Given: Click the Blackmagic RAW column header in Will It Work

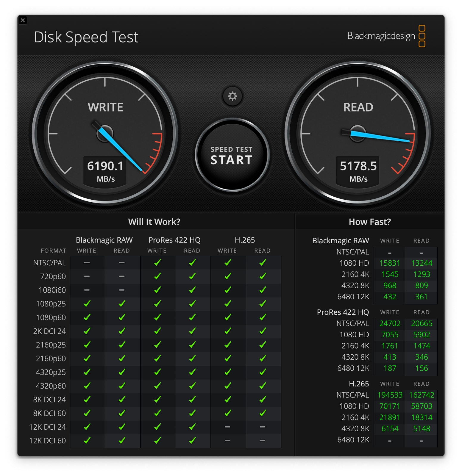Looking at the screenshot, I should coord(104,240).
